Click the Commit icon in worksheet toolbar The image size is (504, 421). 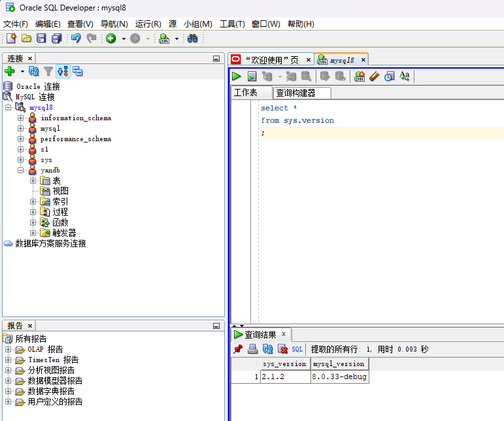click(x=325, y=76)
